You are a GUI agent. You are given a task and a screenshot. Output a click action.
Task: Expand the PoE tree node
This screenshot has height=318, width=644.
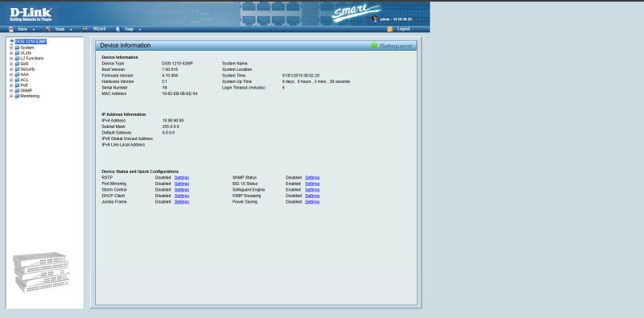pos(11,85)
